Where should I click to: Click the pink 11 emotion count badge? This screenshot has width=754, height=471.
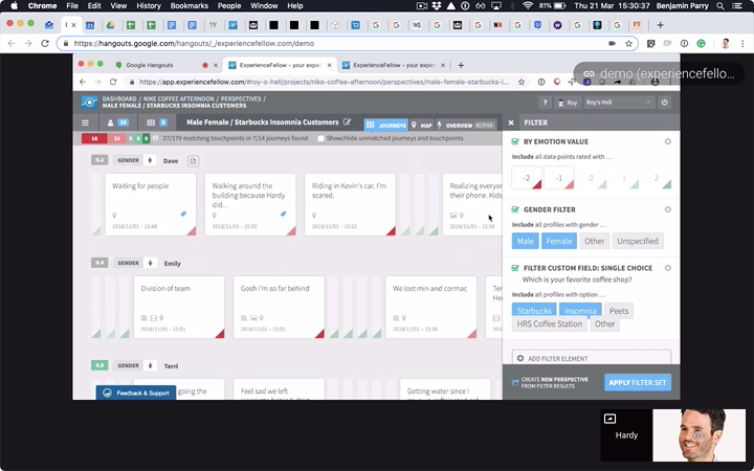pos(116,139)
